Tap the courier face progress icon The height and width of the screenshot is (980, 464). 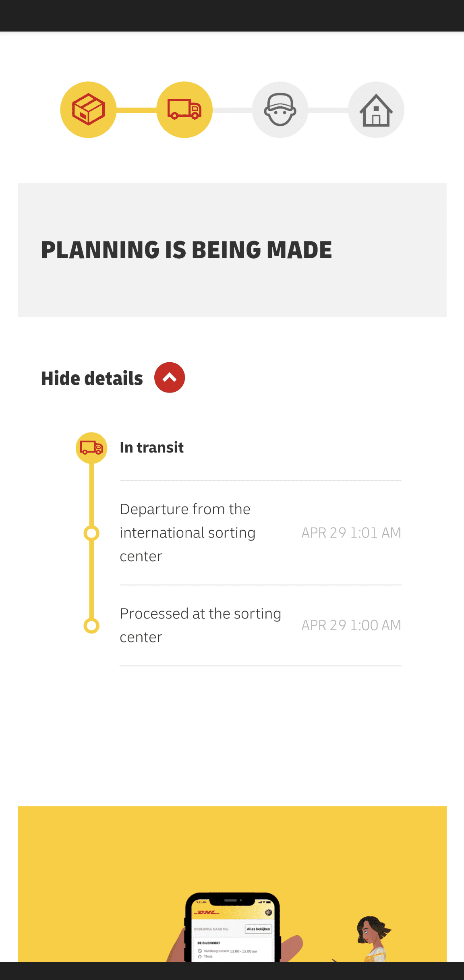(280, 110)
